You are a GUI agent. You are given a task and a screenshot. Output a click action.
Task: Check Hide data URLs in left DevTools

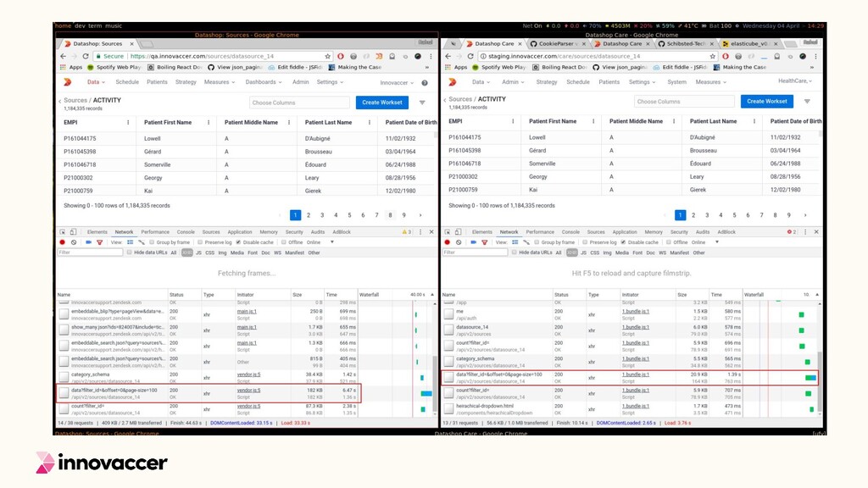tap(130, 252)
